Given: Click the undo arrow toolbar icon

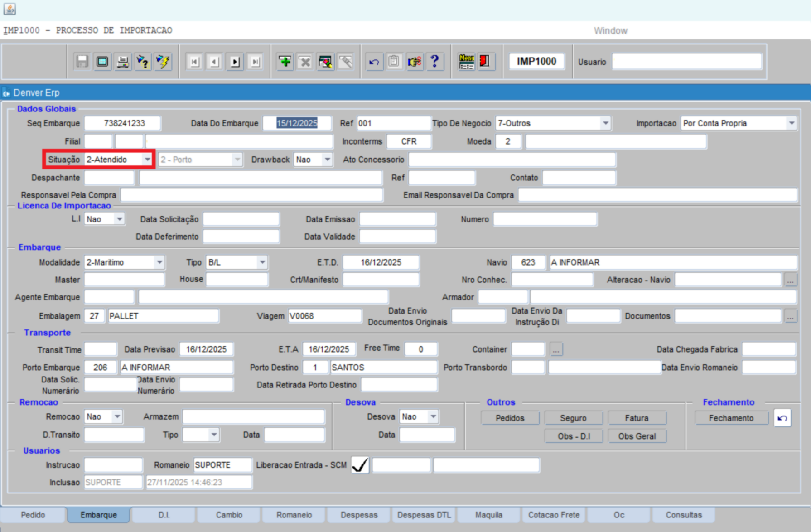Looking at the screenshot, I should tap(374, 62).
